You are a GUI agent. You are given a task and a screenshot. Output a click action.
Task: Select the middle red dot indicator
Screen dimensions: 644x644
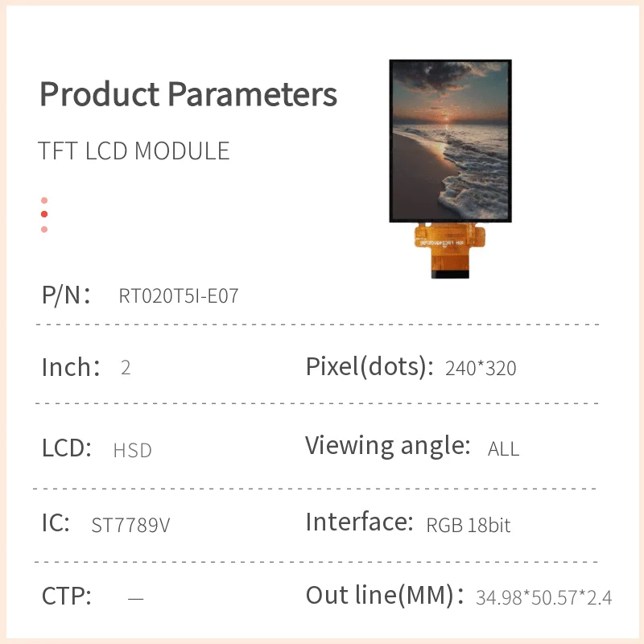(44, 214)
